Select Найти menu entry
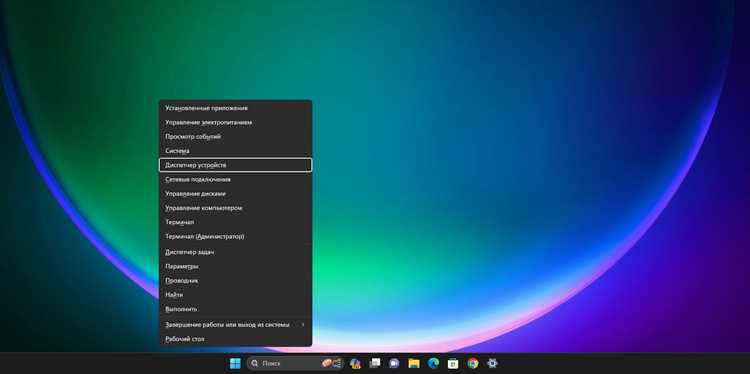750x374 pixels. 235,295
